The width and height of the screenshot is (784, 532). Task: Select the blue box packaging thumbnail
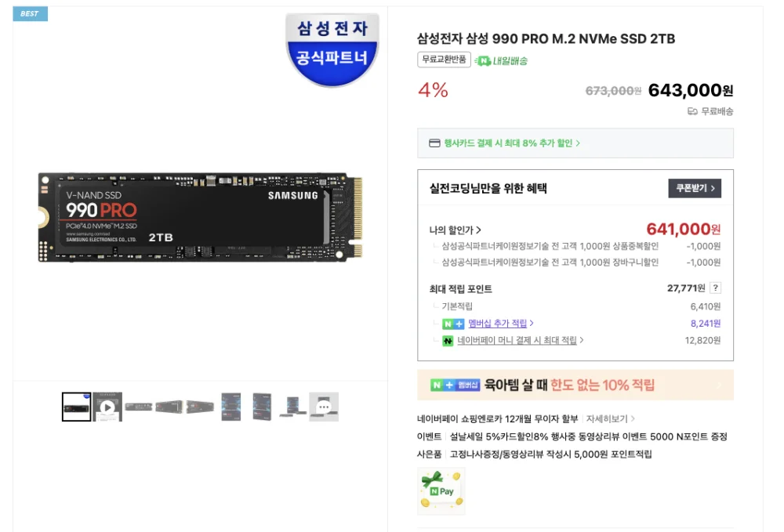click(231, 407)
